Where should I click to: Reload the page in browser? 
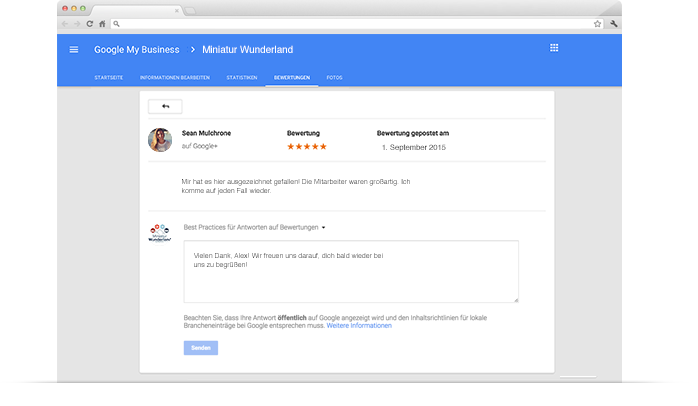pyautogui.click(x=89, y=23)
